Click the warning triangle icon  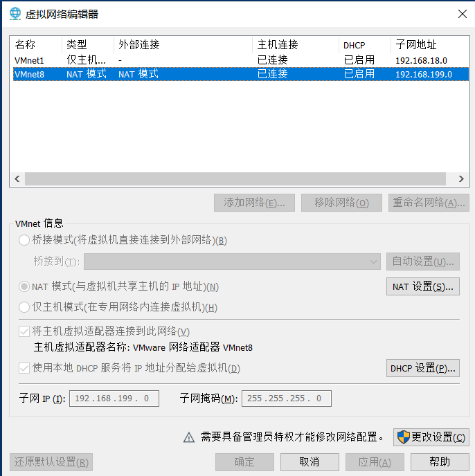click(x=189, y=437)
